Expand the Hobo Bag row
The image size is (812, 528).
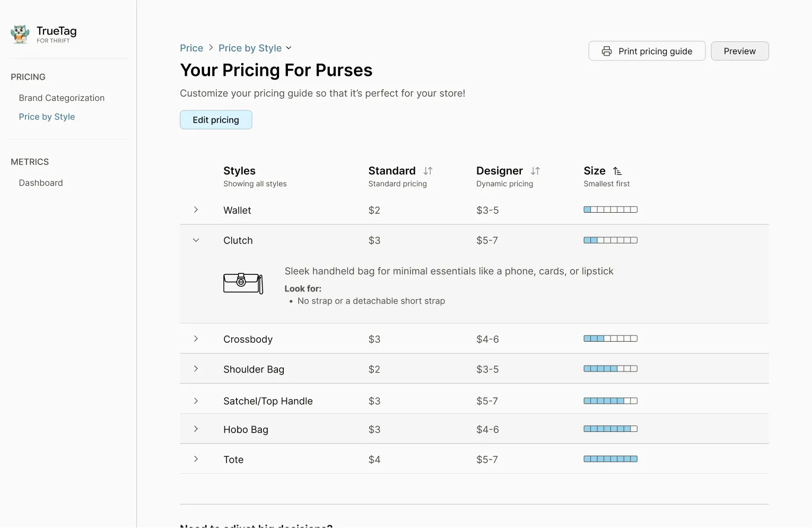(x=196, y=429)
